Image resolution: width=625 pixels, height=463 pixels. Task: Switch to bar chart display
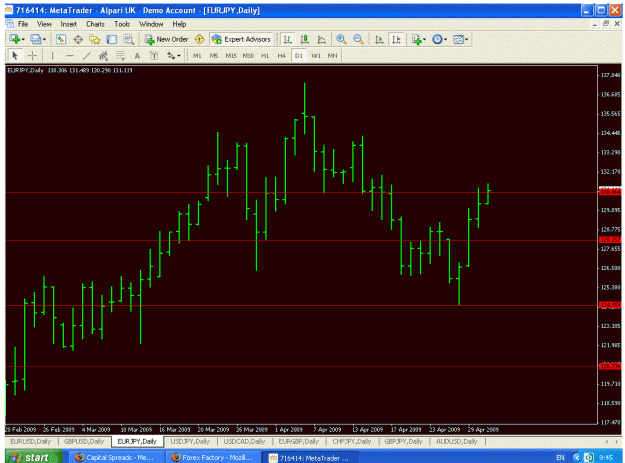[x=287, y=39]
